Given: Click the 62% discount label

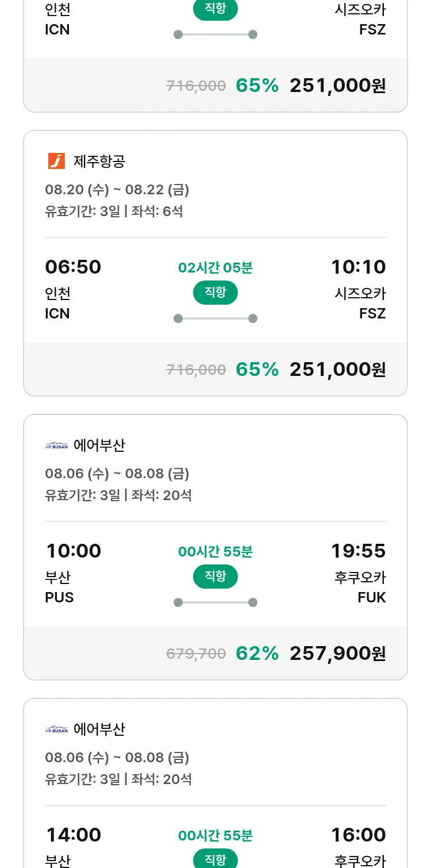Looking at the screenshot, I should [x=257, y=653].
